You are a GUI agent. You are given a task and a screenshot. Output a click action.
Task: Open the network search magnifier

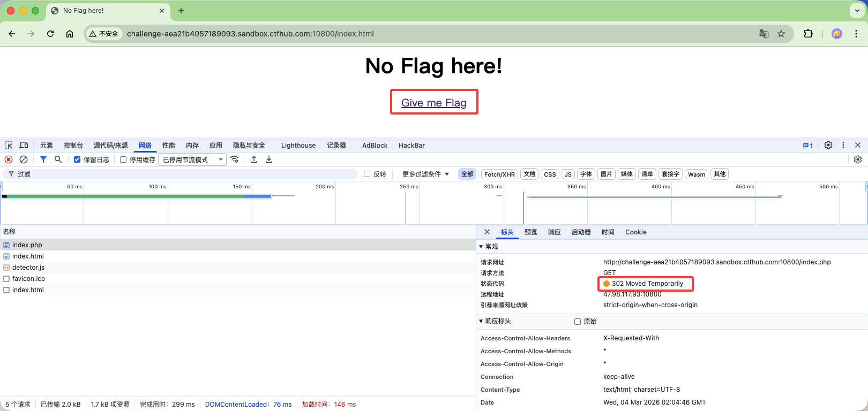click(58, 159)
